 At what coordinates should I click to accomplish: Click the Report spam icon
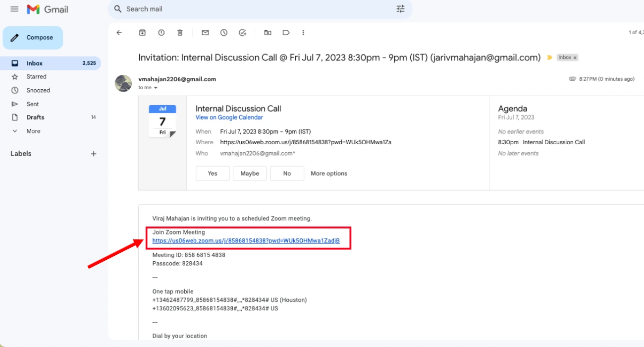161,33
